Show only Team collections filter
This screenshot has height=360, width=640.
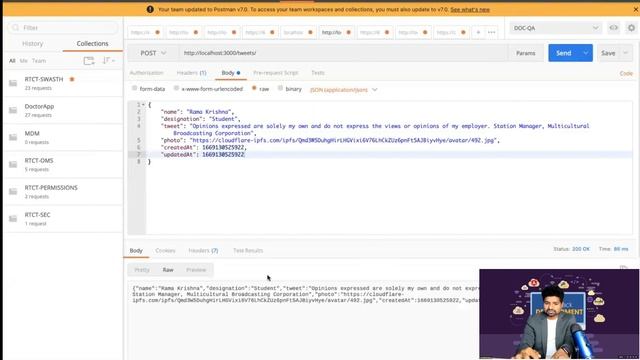click(39, 61)
